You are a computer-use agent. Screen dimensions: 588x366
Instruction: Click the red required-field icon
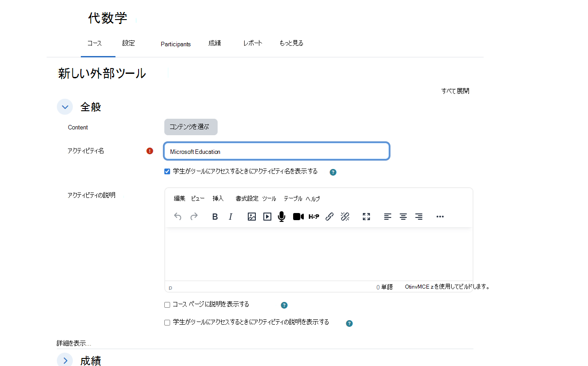click(150, 151)
